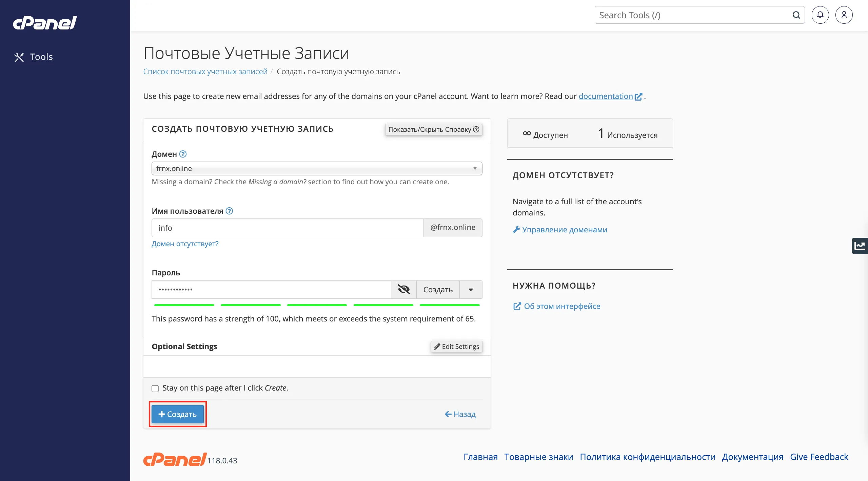Click the Назад back link

click(460, 414)
